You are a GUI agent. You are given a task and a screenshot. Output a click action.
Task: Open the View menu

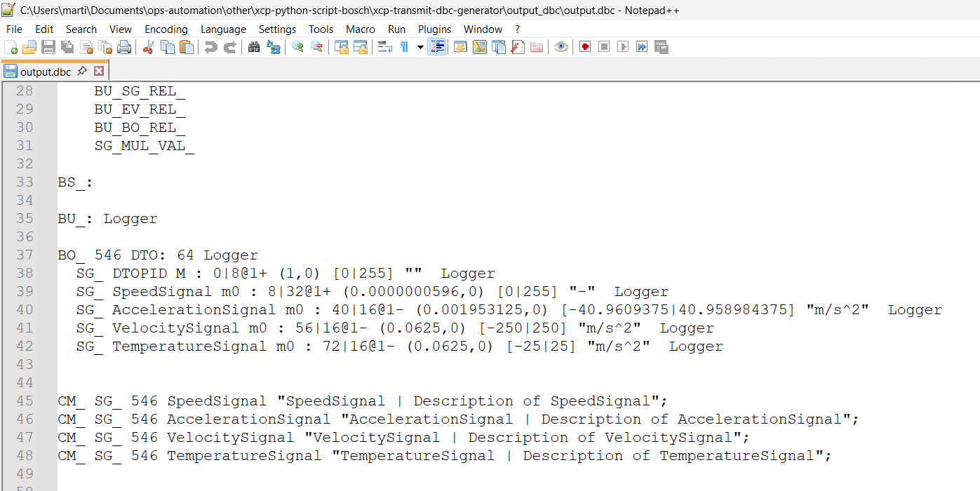121,29
